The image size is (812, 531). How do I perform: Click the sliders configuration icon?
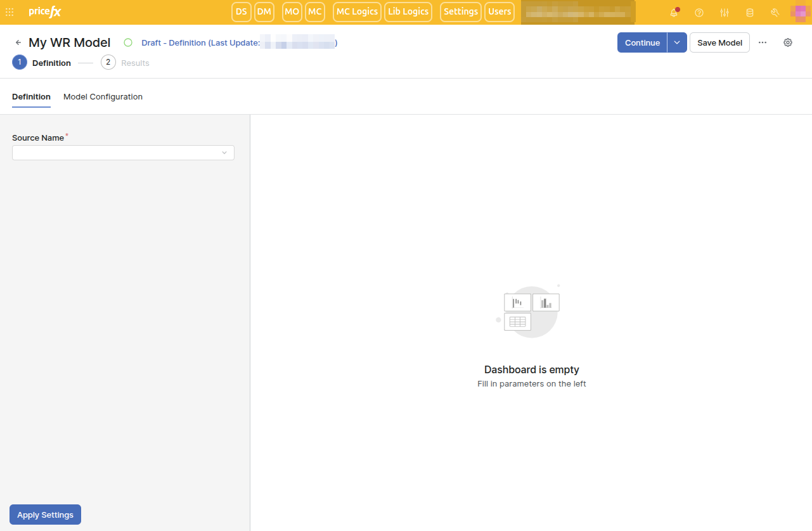point(725,13)
